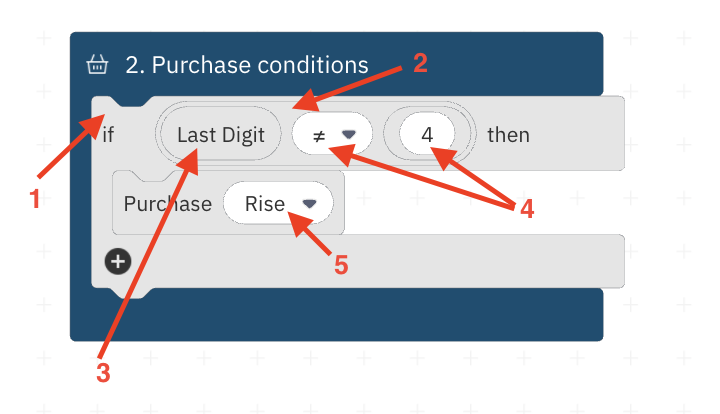Select the ≠ comparison symbol
The height and width of the screenshot is (414, 720).
tap(319, 135)
